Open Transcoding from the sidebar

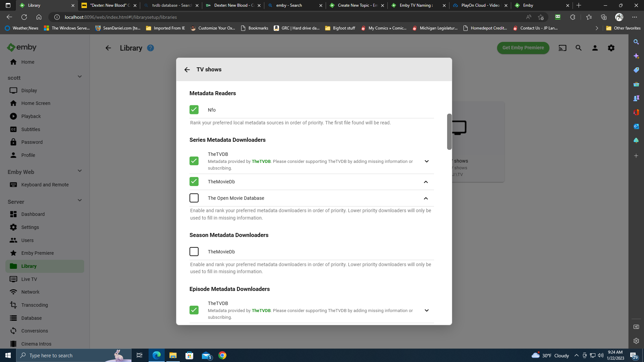(x=35, y=305)
